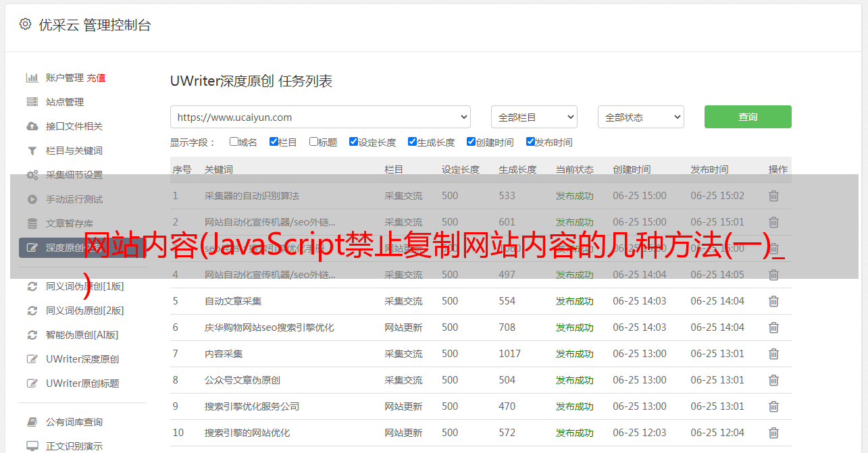Open 同义词伪原创[1版] in sidebar

[x=84, y=286]
